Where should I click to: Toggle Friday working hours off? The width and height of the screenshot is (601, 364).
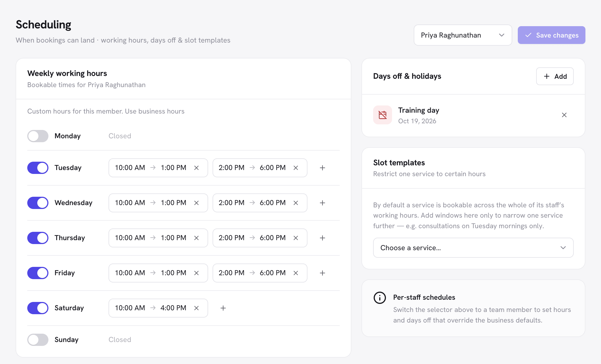(x=38, y=273)
